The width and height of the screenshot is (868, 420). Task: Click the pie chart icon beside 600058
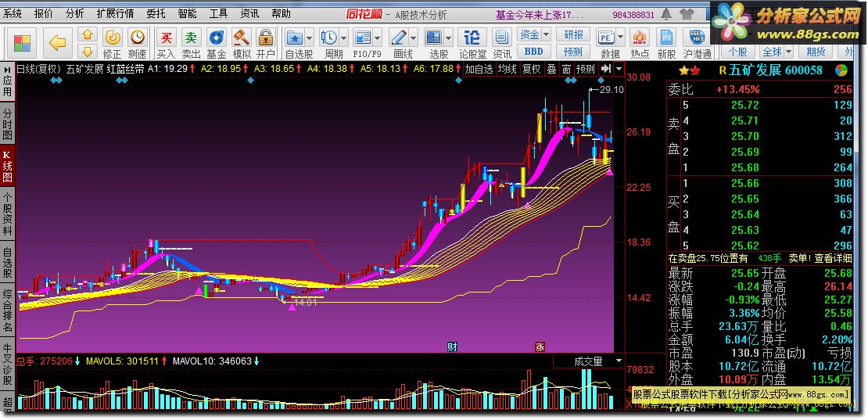[x=841, y=70]
